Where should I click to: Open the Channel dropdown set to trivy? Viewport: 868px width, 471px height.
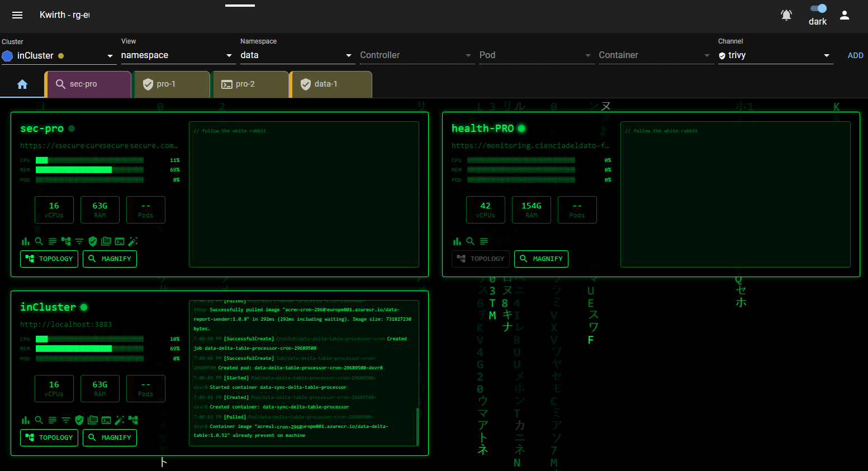776,55
